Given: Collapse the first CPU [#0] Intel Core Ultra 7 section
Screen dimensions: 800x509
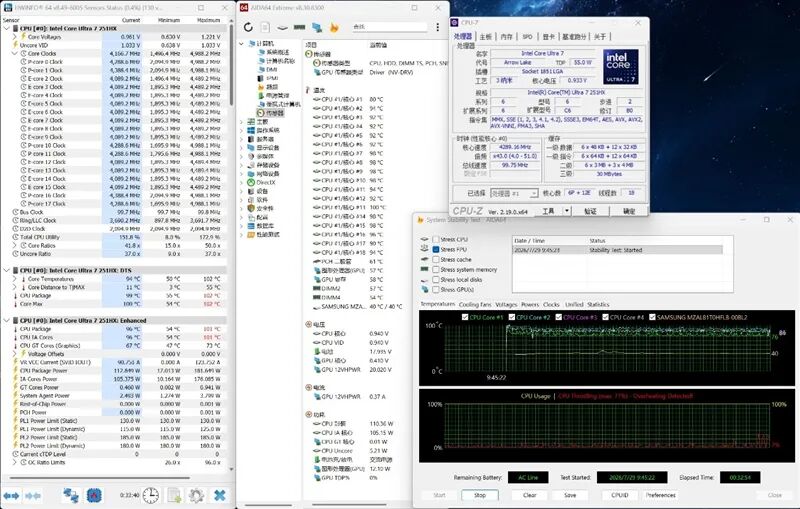Looking at the screenshot, I should (x=6, y=29).
